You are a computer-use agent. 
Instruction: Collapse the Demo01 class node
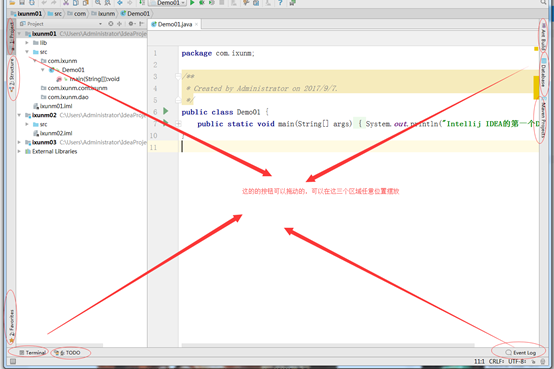(x=43, y=70)
